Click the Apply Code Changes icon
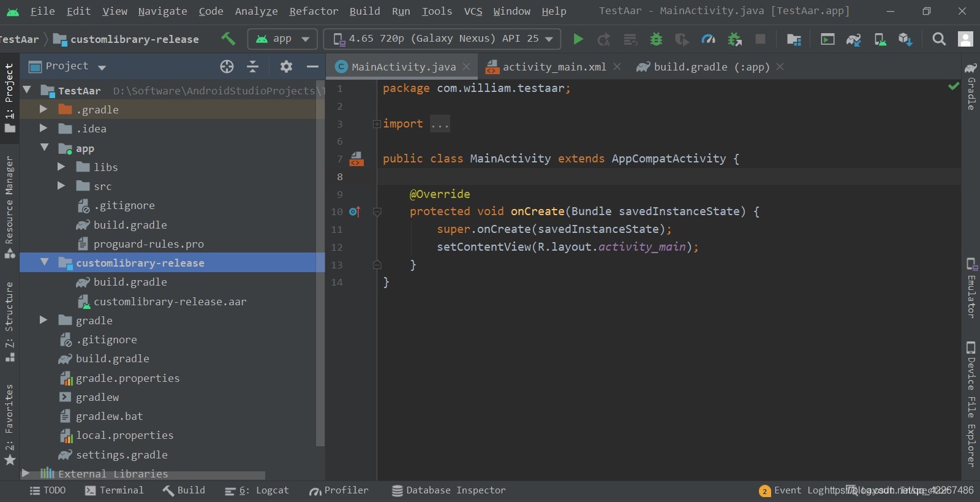The height and width of the screenshot is (502, 980). (630, 39)
